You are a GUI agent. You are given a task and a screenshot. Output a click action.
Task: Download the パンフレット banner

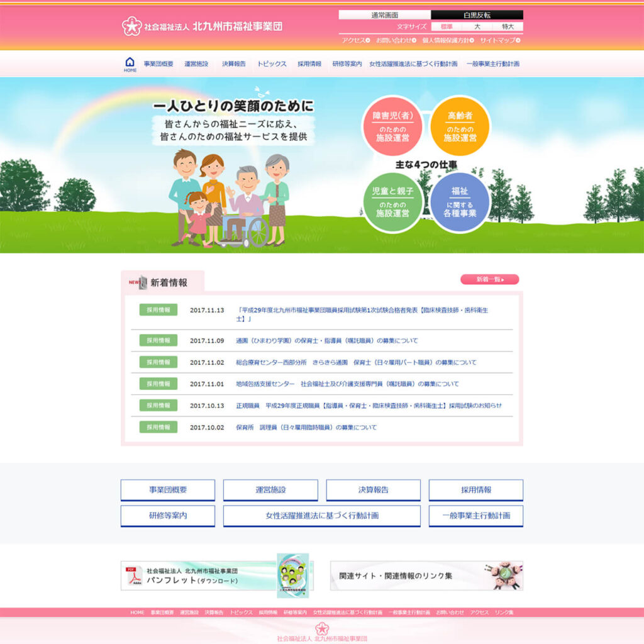click(x=217, y=575)
